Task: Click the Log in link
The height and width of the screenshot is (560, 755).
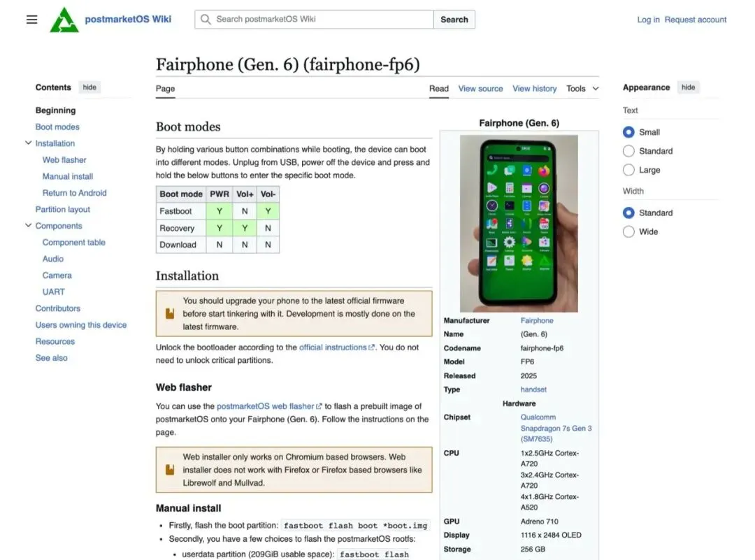Action: click(x=648, y=20)
